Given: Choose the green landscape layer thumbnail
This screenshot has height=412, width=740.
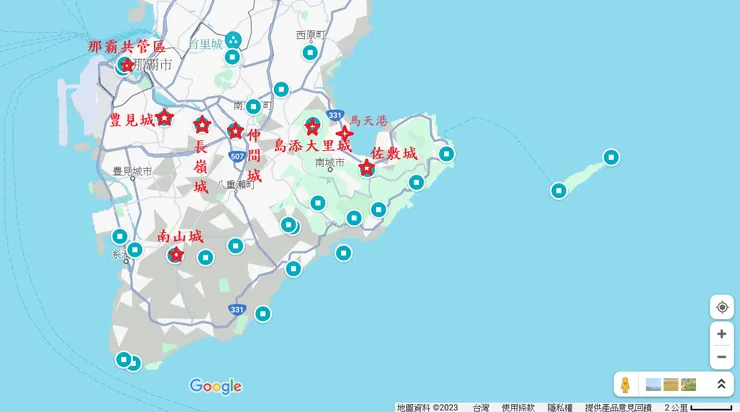Looking at the screenshot, I should (x=688, y=385).
